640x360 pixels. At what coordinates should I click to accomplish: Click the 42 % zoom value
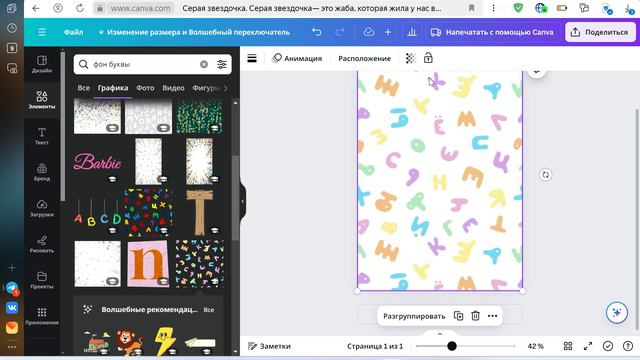(536, 346)
